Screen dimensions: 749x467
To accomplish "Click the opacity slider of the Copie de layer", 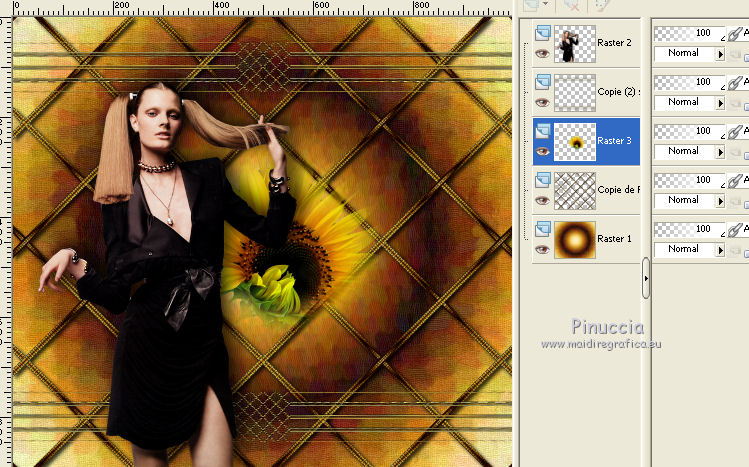I will click(x=689, y=180).
